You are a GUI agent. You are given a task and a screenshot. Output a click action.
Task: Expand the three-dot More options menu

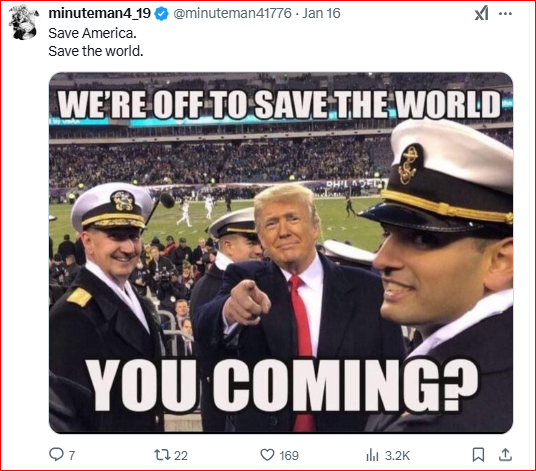coord(506,14)
